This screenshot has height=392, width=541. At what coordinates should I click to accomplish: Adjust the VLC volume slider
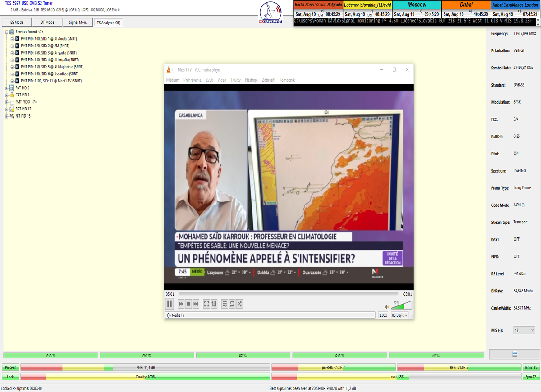[401, 305]
